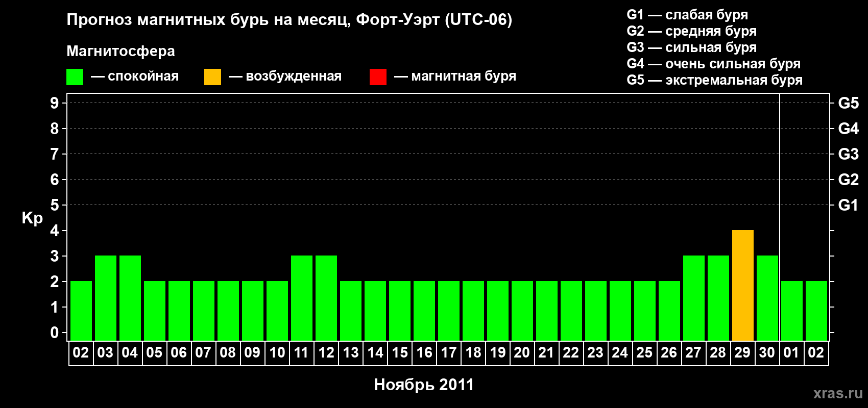Click the green bar above date 30
Viewport: 868px width, 408px height.
click(767, 298)
